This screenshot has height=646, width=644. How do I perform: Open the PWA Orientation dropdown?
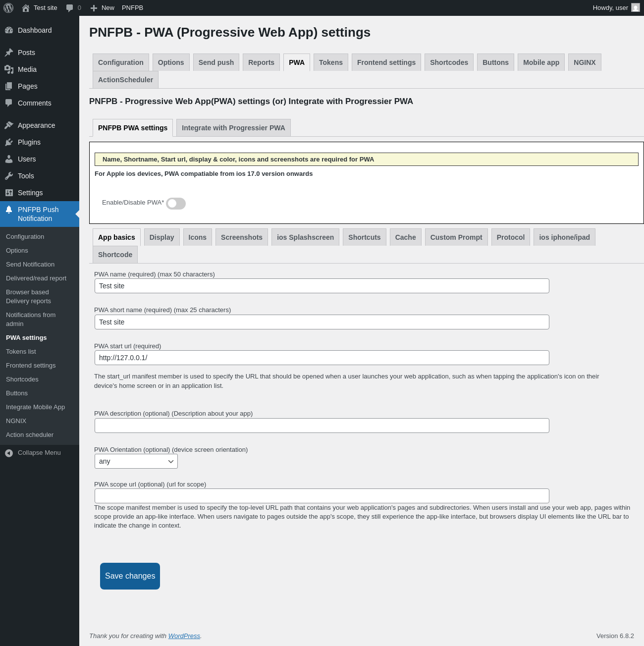(136, 461)
